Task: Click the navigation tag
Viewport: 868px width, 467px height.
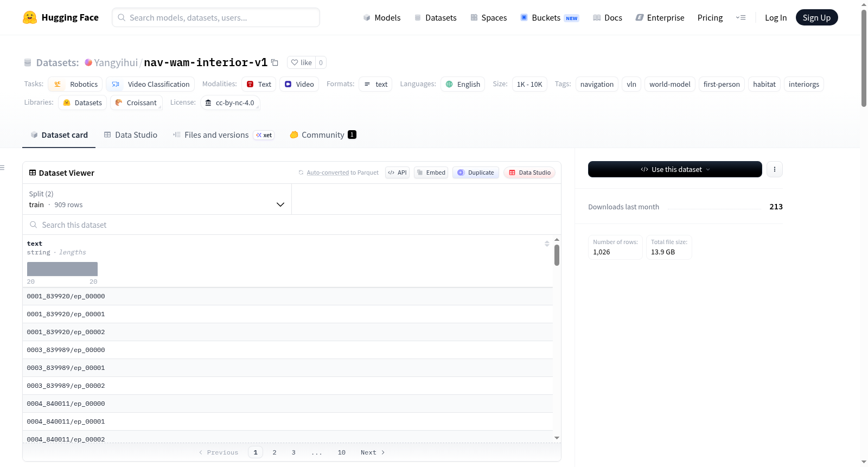Action: coord(597,84)
